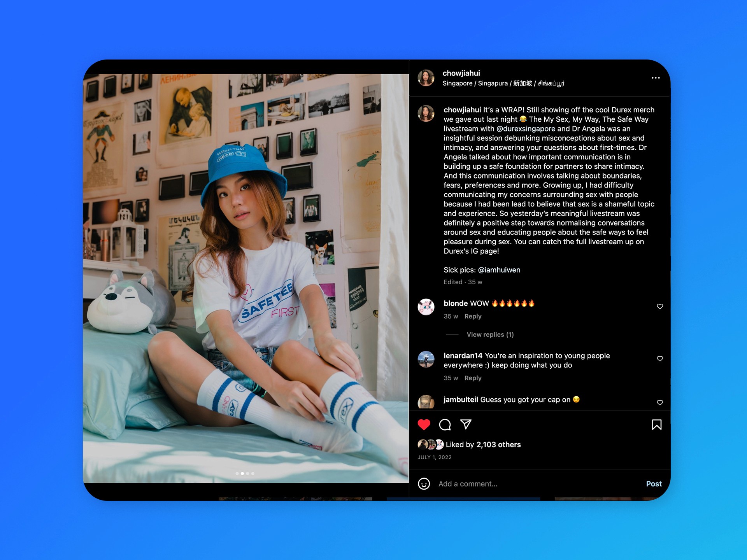Like jambulteil's comment heart
Viewport: 747px width, 560px height.
point(660,402)
